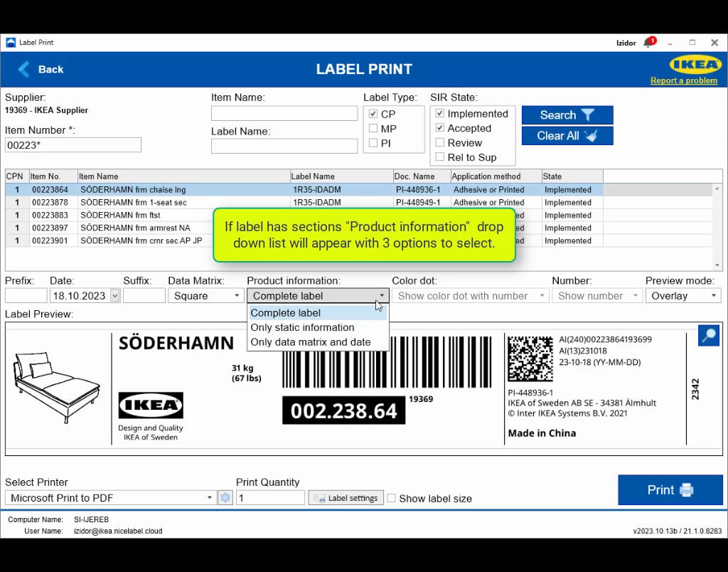Screen dimensions: 728x572
Task: Check the Rel to Sup checkbox
Action: tap(439, 157)
